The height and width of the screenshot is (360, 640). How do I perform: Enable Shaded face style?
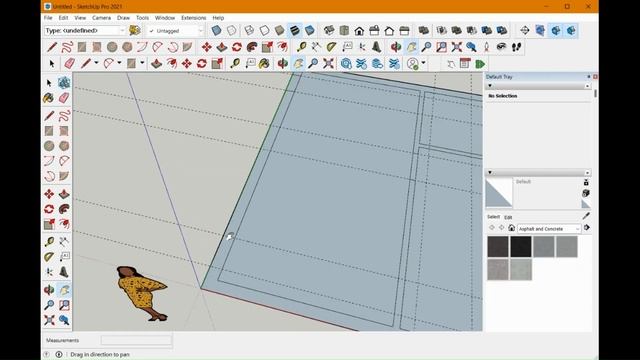[x=279, y=31]
